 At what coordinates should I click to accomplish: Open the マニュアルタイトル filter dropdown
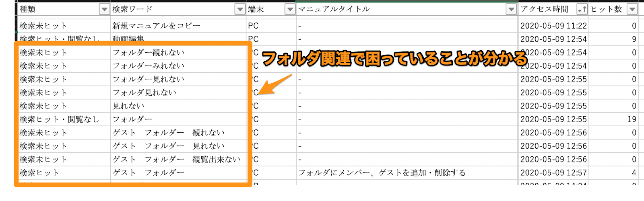click(511, 9)
